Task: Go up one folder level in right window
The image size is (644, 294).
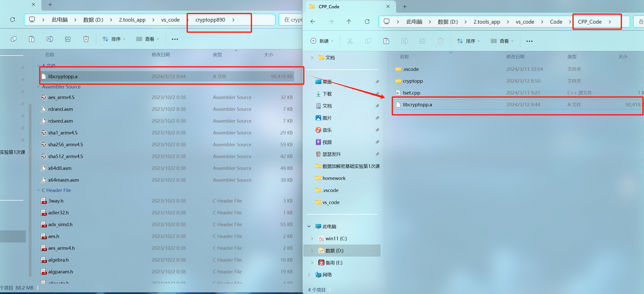Action: point(349,22)
